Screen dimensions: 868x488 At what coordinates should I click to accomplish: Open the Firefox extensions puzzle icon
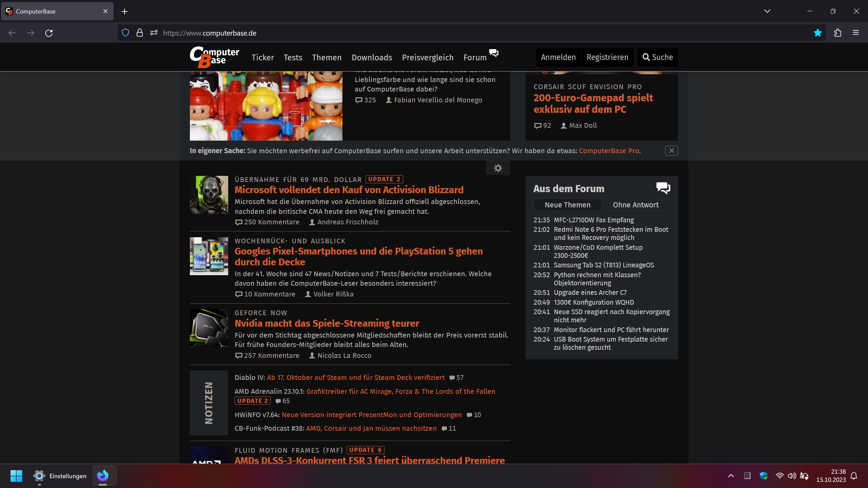837,33
